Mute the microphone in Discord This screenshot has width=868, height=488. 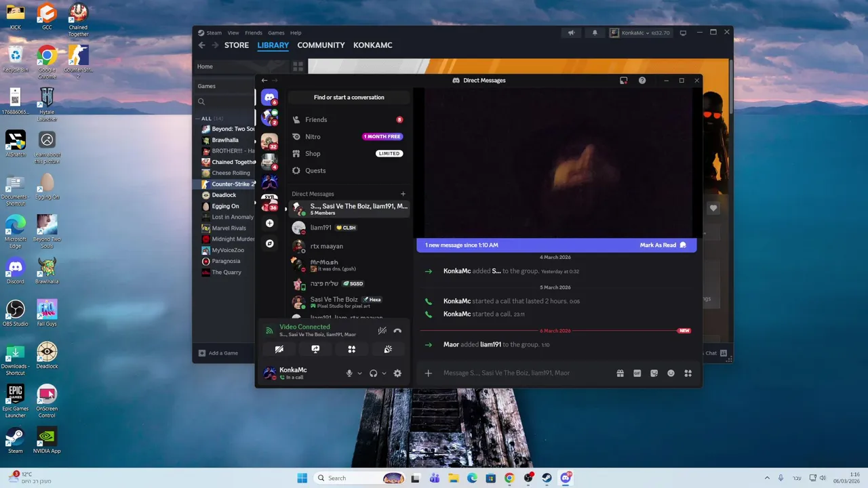tap(350, 373)
